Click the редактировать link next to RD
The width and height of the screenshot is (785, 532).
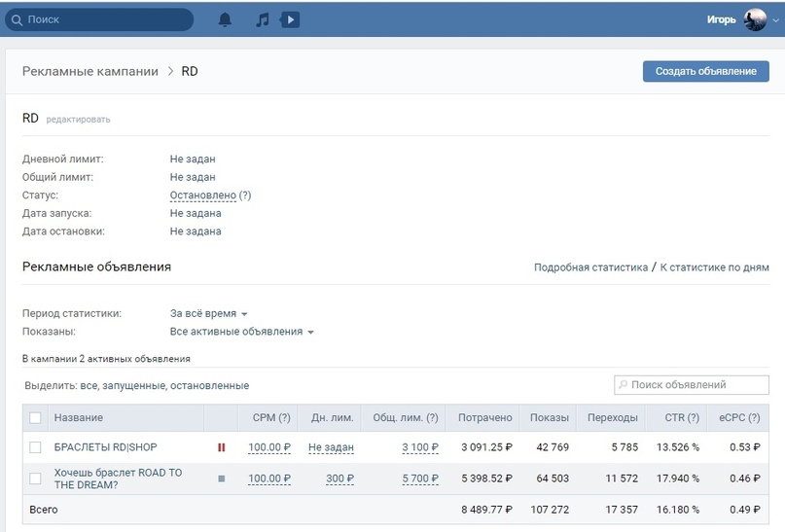pyautogui.click(x=79, y=120)
